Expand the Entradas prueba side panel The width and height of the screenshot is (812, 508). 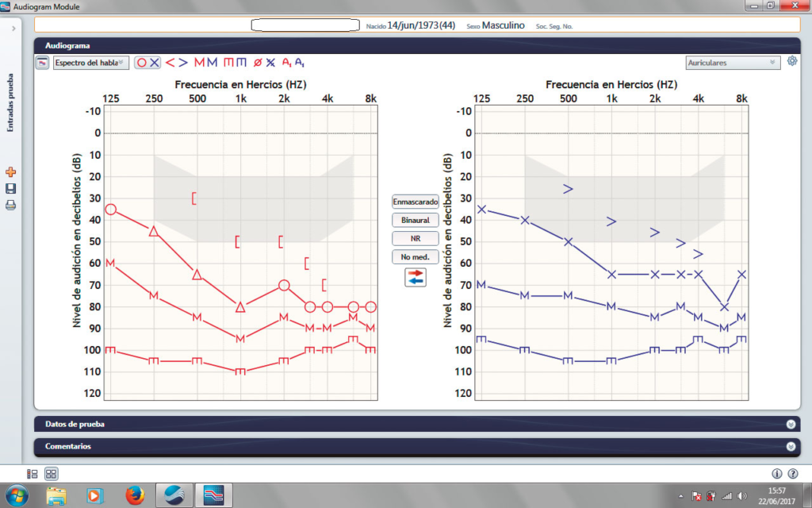tap(13, 28)
